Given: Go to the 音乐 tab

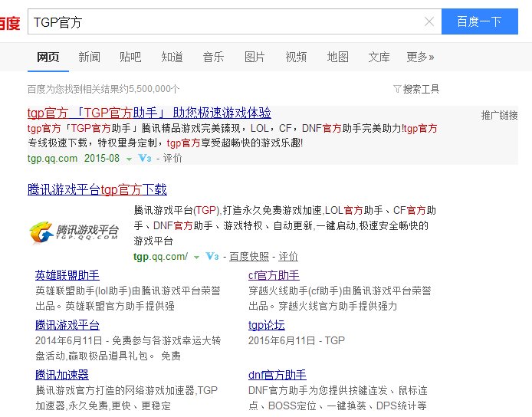Looking at the screenshot, I should 213,57.
